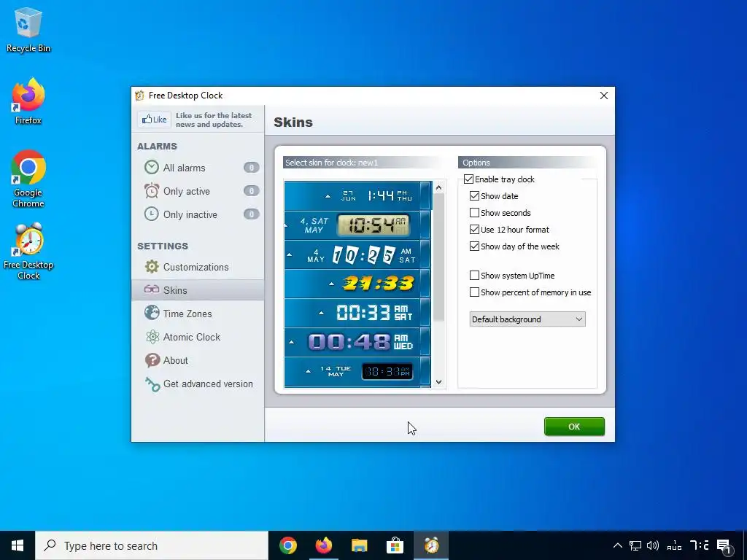The image size is (747, 560).
Task: Click the Only inactive clock icon
Action: pyautogui.click(x=152, y=214)
